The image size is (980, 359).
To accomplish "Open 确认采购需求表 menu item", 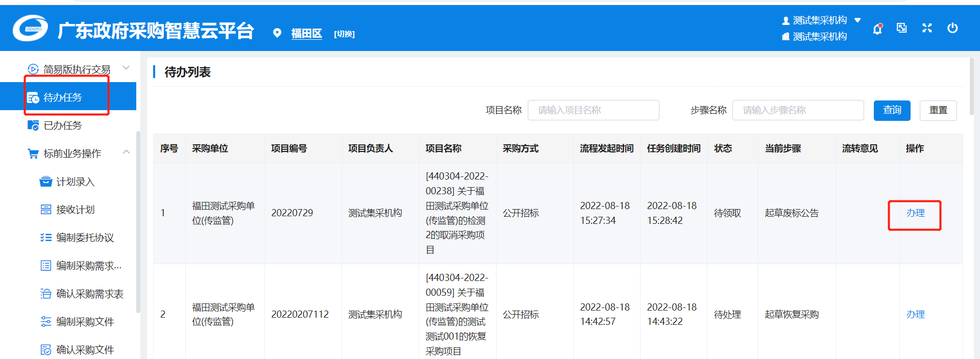I will click(89, 294).
